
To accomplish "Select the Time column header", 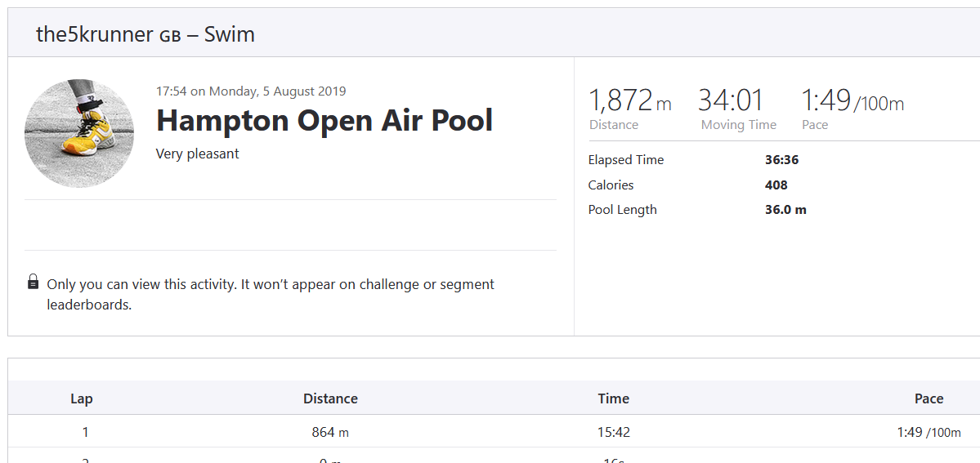I will [x=613, y=398].
